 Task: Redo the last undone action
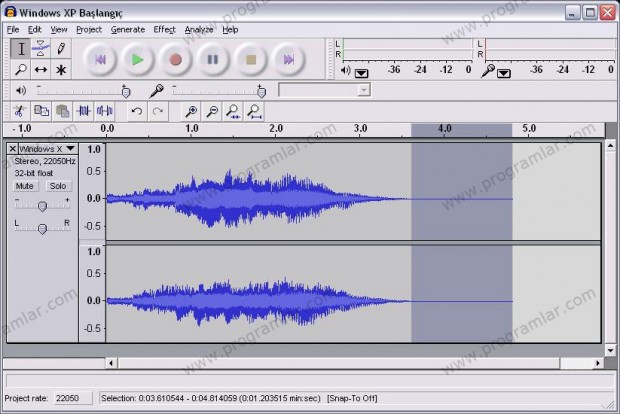click(158, 111)
